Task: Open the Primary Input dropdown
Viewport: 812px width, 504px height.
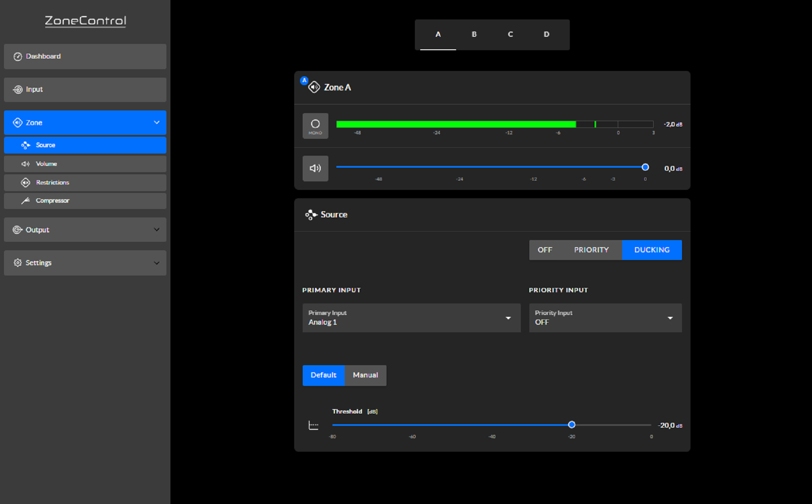Action: click(411, 318)
